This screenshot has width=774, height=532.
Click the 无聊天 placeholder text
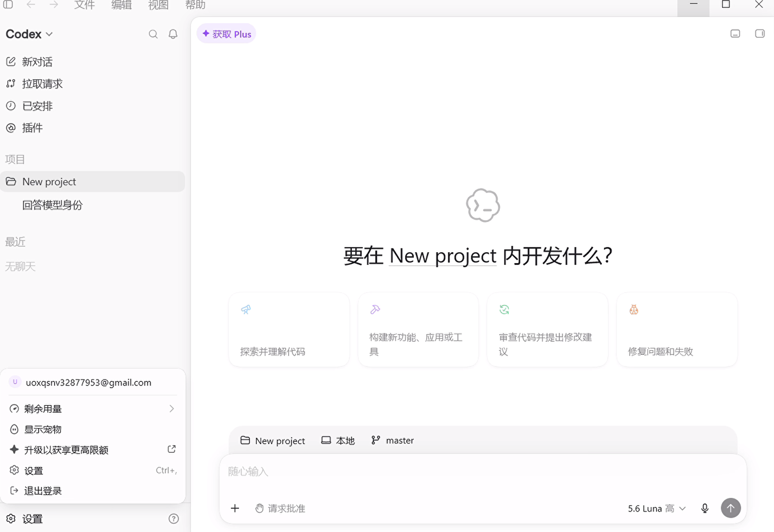pyautogui.click(x=20, y=267)
